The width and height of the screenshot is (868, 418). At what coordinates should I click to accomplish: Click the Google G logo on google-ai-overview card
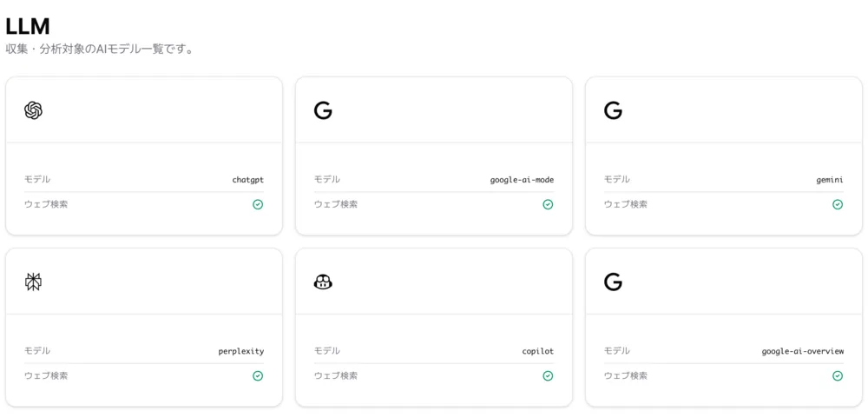pos(614,282)
